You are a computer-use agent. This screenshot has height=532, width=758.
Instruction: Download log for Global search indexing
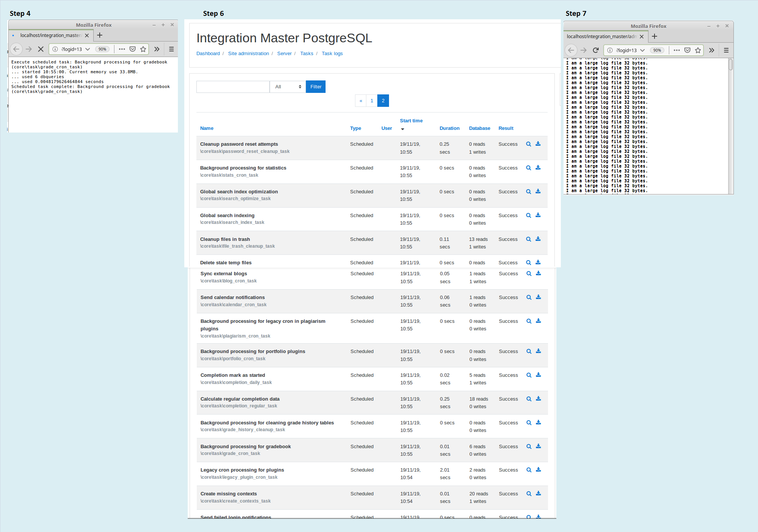pyautogui.click(x=538, y=215)
